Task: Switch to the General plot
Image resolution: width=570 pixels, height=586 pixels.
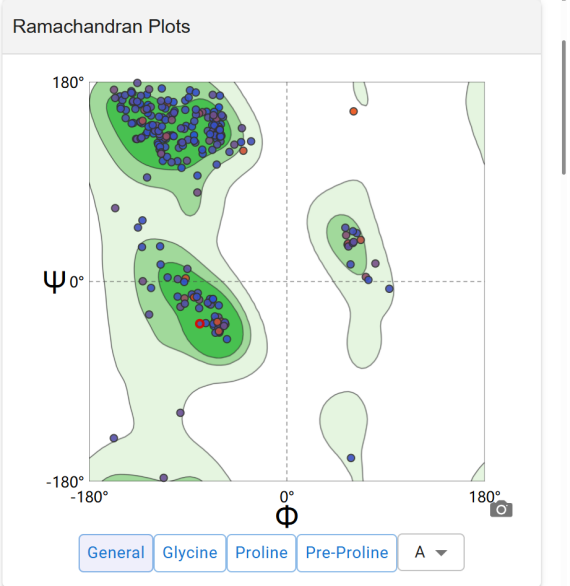Action: pos(116,553)
